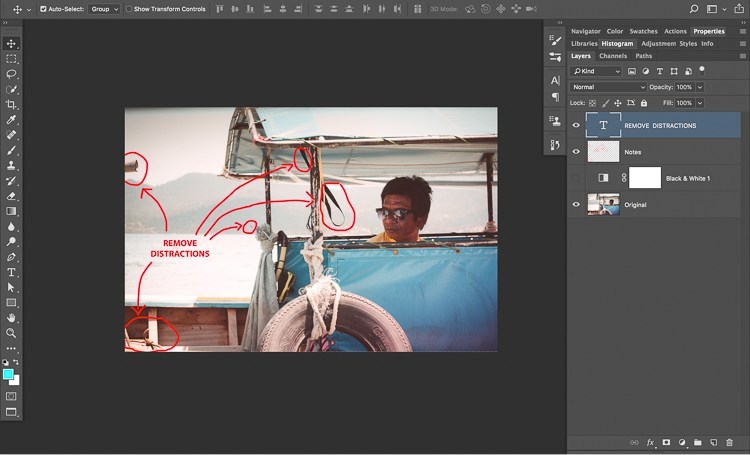Uncheck the Auto-Select checkbox

pos(44,9)
